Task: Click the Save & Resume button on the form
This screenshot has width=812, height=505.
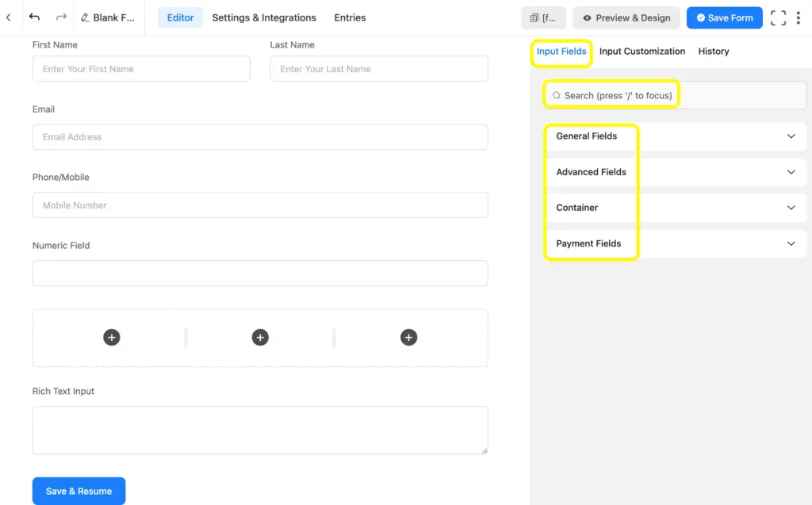Action: (x=79, y=491)
